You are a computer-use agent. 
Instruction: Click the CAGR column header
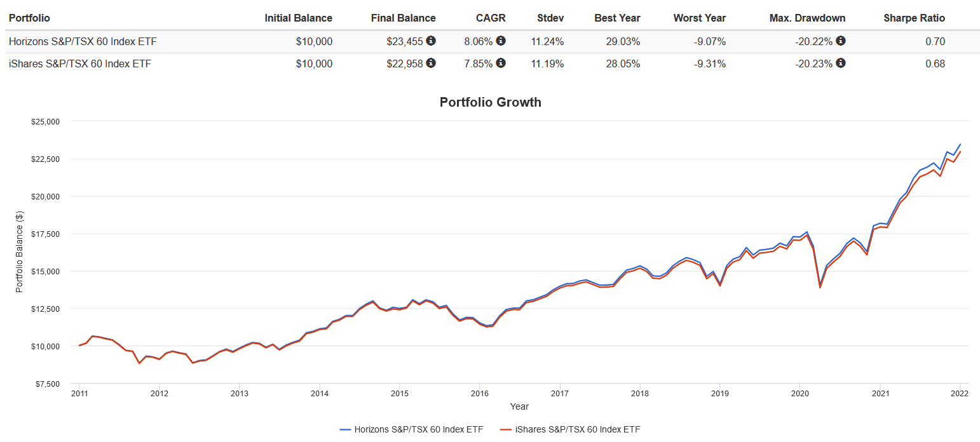click(493, 18)
